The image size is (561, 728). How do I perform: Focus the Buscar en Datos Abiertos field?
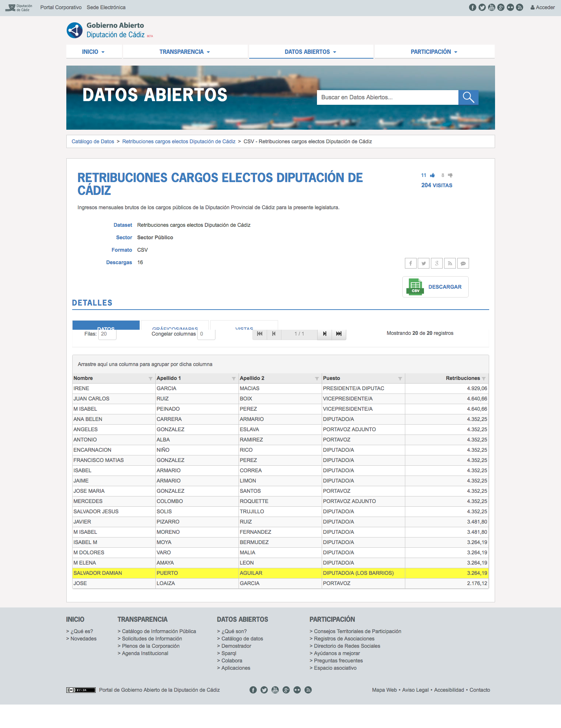tap(388, 97)
